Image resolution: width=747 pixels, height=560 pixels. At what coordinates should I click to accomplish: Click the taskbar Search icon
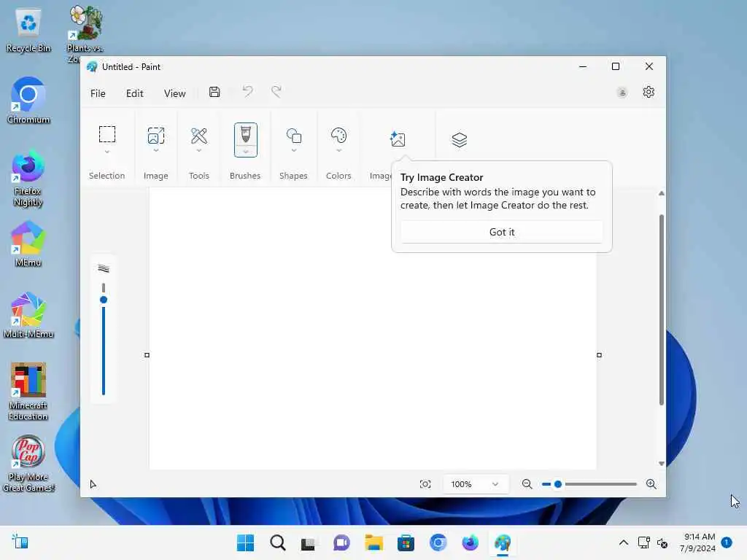coord(278,542)
